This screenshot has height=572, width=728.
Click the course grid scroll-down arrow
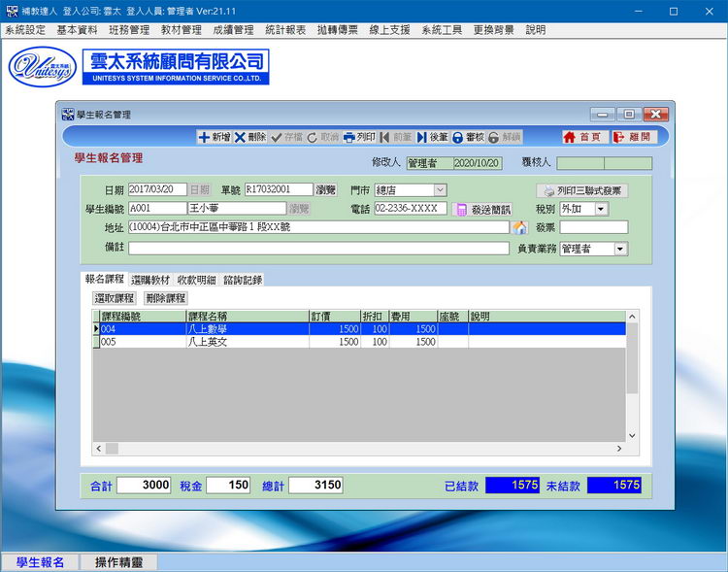pyautogui.click(x=632, y=435)
